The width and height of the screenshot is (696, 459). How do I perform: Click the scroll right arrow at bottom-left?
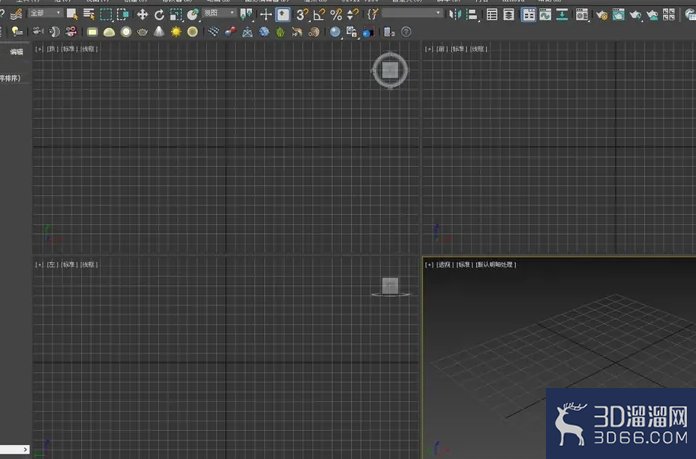[x=25, y=450]
